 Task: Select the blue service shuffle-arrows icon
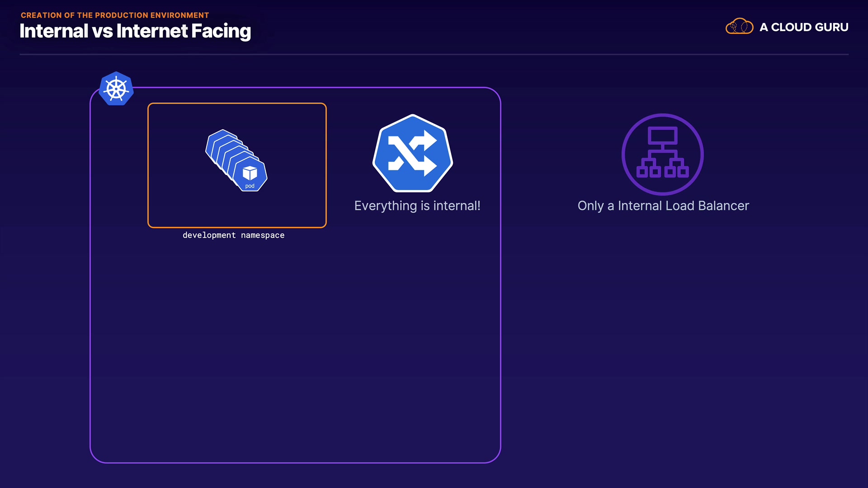pos(413,154)
